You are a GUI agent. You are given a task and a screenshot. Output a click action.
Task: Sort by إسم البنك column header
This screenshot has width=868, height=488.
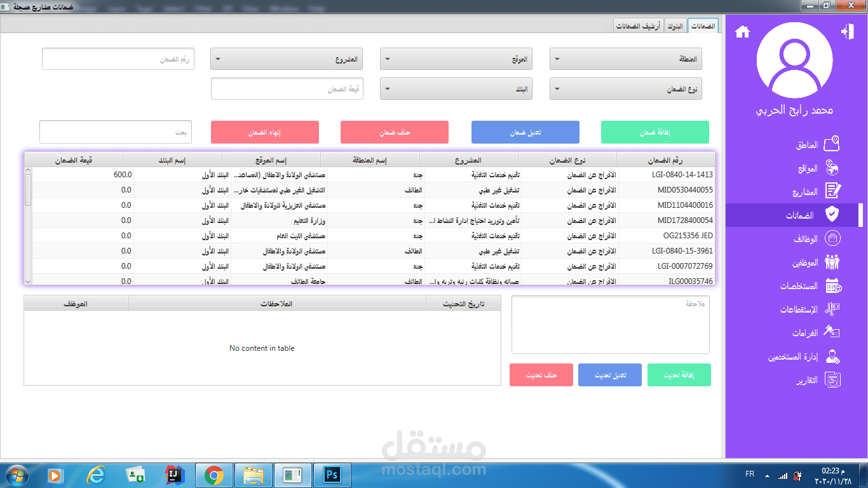coord(172,159)
